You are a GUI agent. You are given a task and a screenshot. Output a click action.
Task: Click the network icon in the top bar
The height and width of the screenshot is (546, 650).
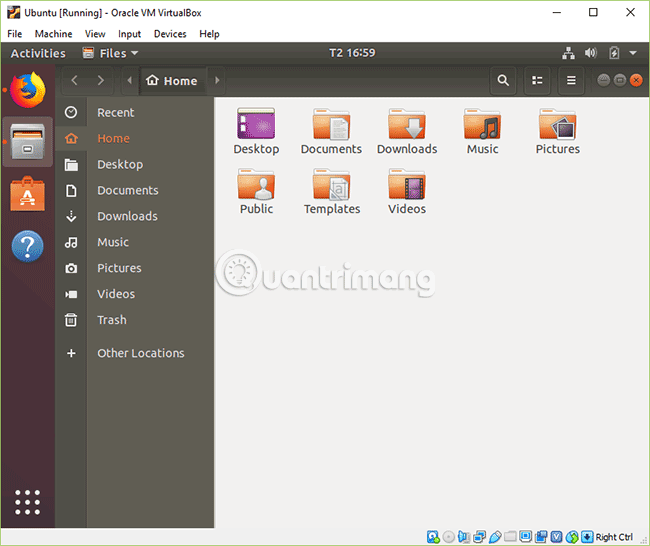(568, 53)
